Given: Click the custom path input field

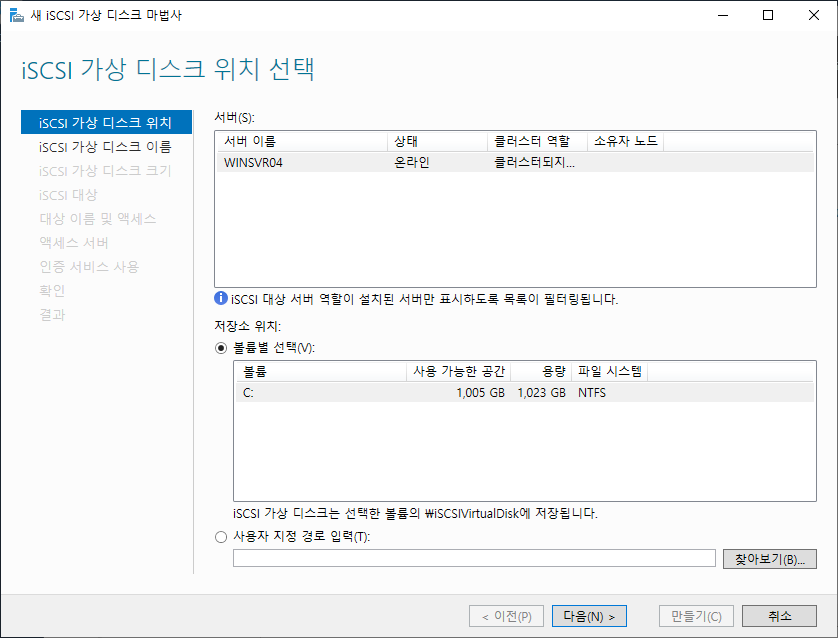Looking at the screenshot, I should pos(474,558).
